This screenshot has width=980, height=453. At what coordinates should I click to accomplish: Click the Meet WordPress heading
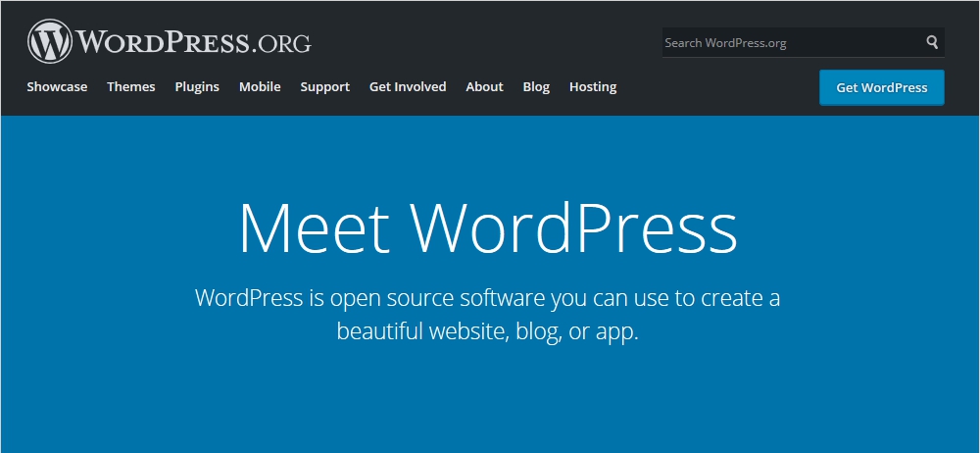coord(487,228)
